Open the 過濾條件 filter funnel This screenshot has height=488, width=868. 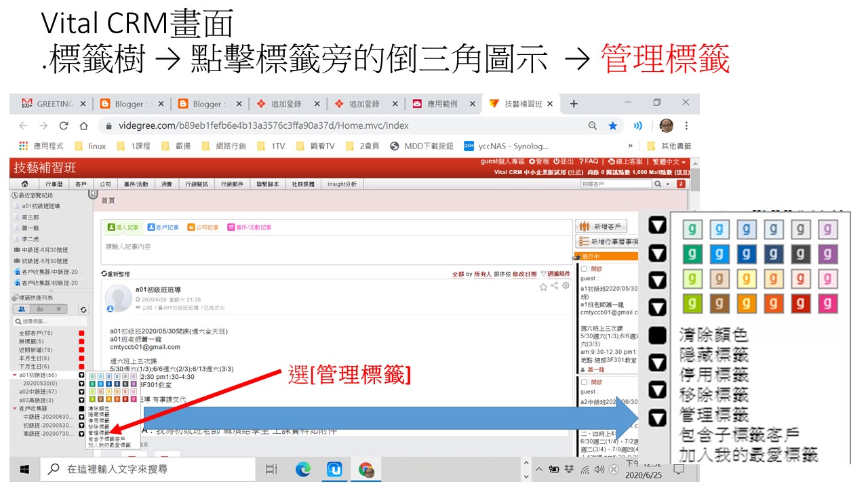pos(543,274)
